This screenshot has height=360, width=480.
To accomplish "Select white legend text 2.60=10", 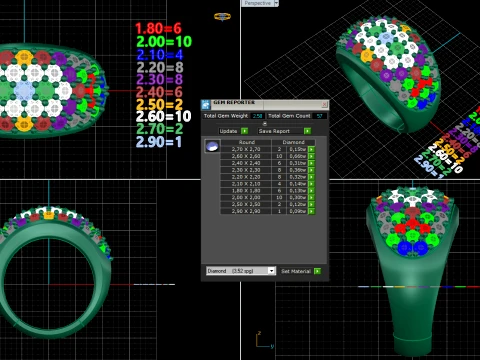I will click(164, 117).
